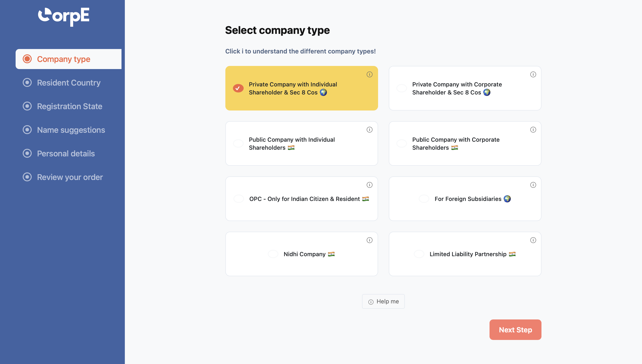The image size is (642, 364).
Task: Open info for Public Company Individual Shareholders
Action: tap(369, 130)
